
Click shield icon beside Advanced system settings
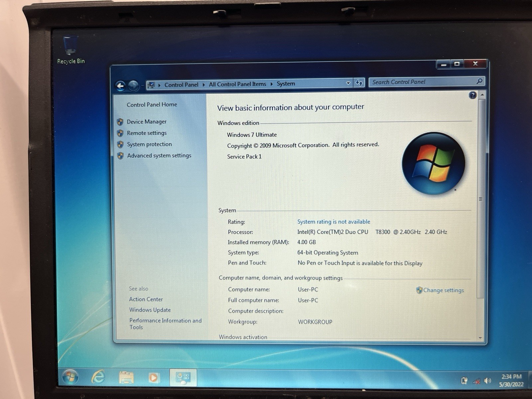coord(120,156)
